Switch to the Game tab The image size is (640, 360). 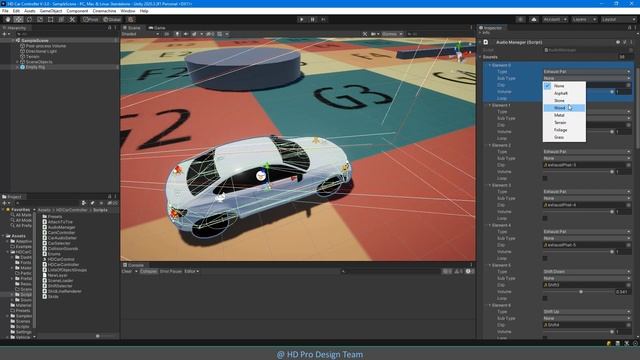157,28
